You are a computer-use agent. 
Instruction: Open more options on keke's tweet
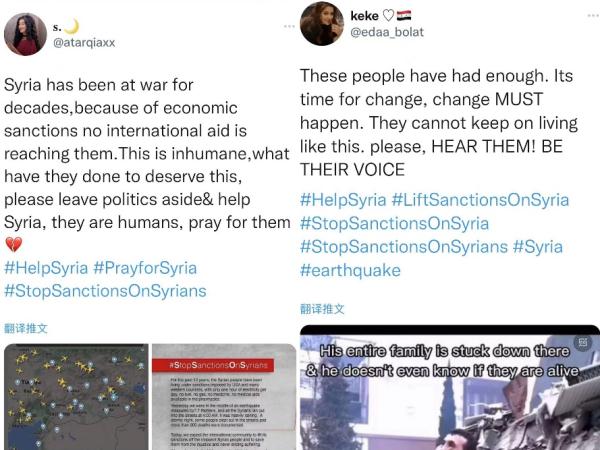593,16
